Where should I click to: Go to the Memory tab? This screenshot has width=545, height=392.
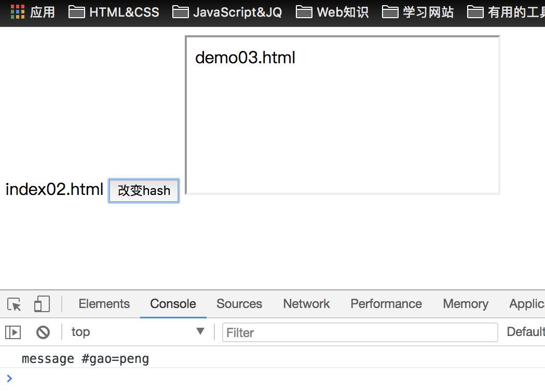pos(466,304)
